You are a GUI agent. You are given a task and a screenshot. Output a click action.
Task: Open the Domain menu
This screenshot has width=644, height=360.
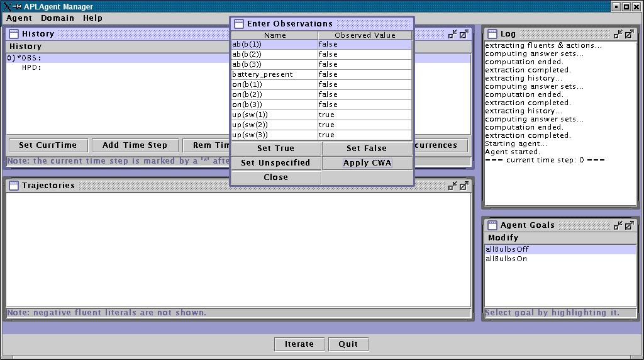57,18
